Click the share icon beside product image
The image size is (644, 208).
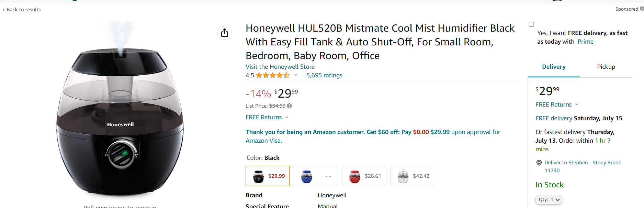click(225, 33)
